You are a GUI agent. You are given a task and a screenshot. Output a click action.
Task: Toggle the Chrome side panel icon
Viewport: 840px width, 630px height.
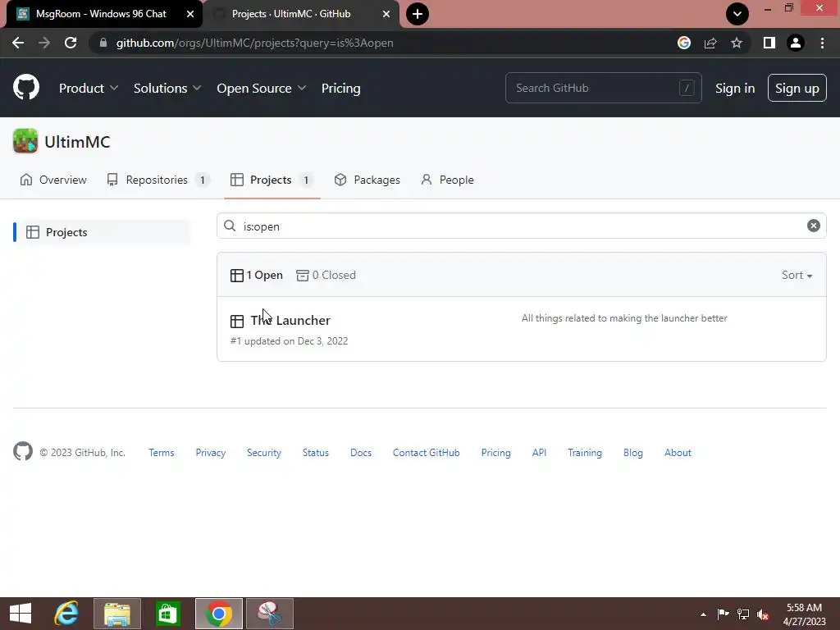[769, 43]
